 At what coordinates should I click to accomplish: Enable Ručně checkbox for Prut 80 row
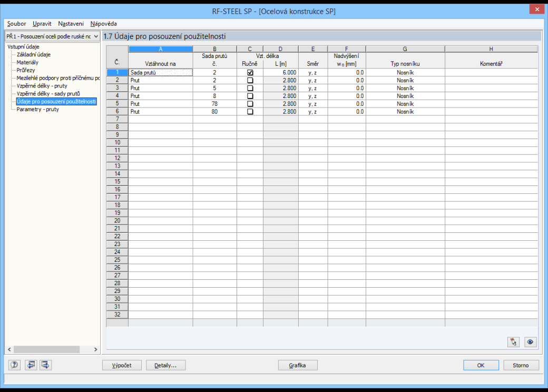tap(250, 112)
